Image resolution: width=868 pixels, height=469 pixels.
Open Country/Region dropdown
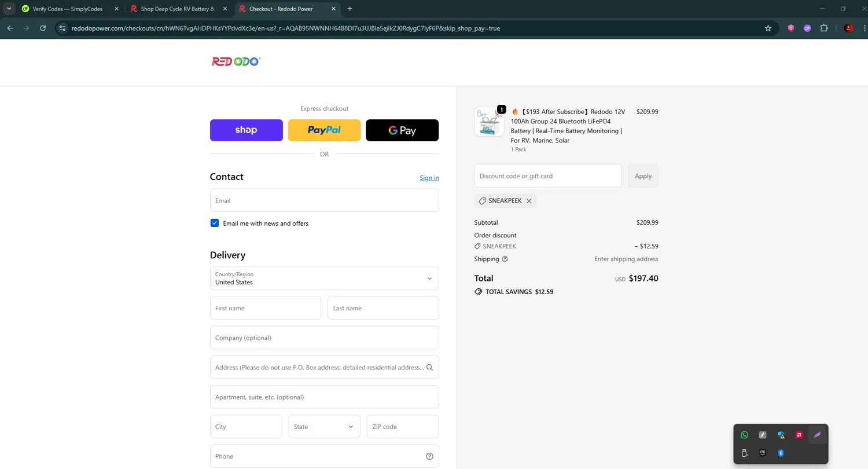(324, 279)
